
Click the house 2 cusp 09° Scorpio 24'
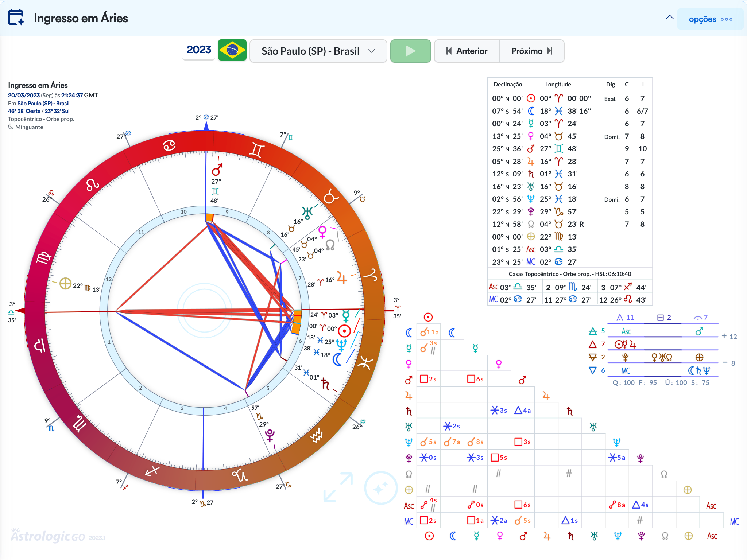(x=569, y=287)
